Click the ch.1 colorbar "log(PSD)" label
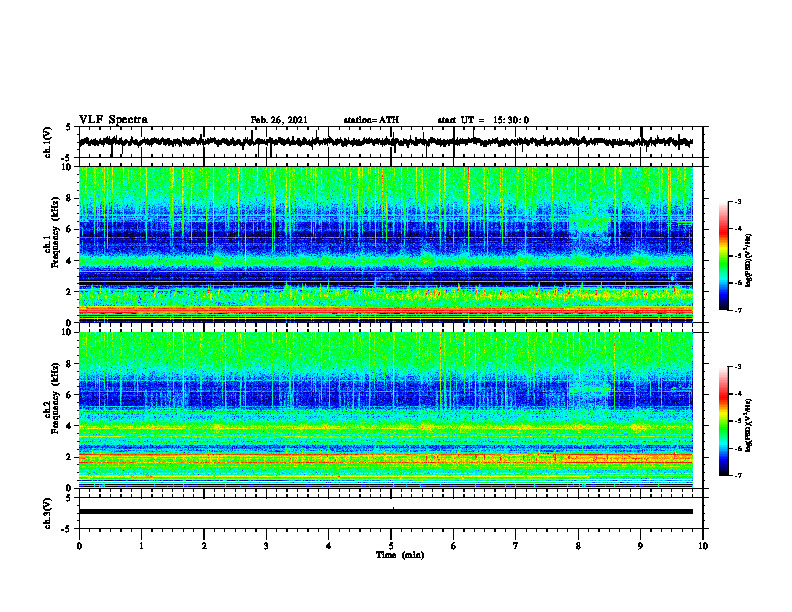Viewport: 792px width, 612px height. pos(749,260)
